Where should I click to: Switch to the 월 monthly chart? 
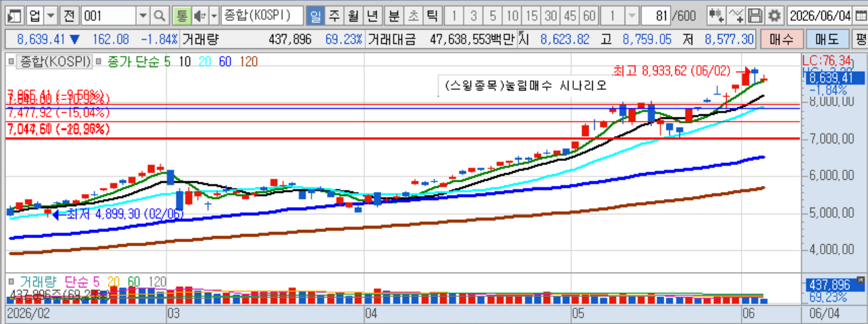click(x=353, y=15)
